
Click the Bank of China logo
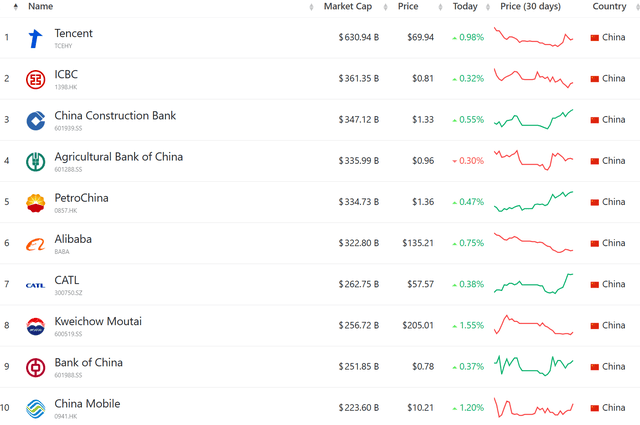(36, 367)
